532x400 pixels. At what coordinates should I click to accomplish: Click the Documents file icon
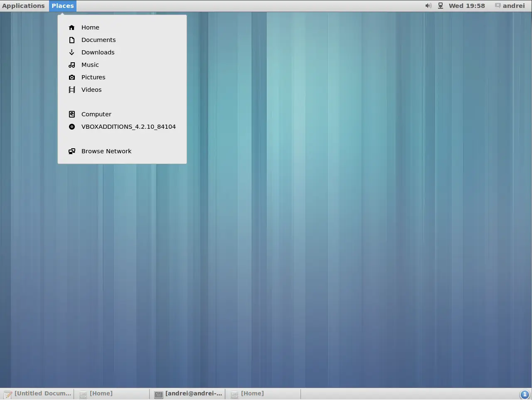(72, 40)
